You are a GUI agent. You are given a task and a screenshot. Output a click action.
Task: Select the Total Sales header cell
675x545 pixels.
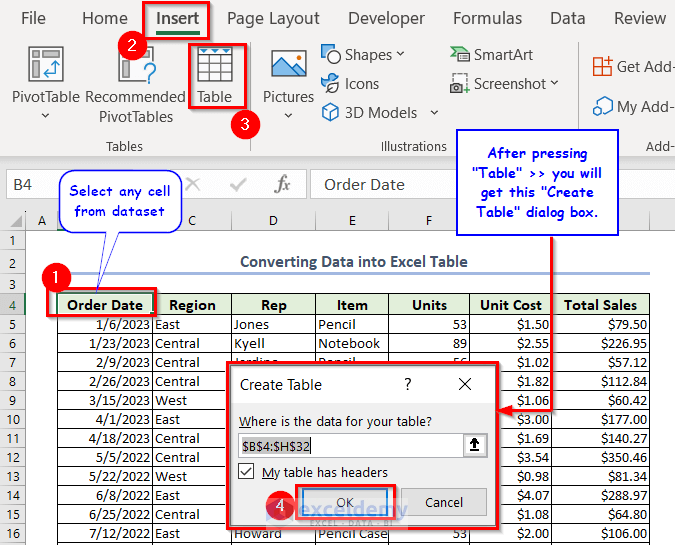(600, 305)
